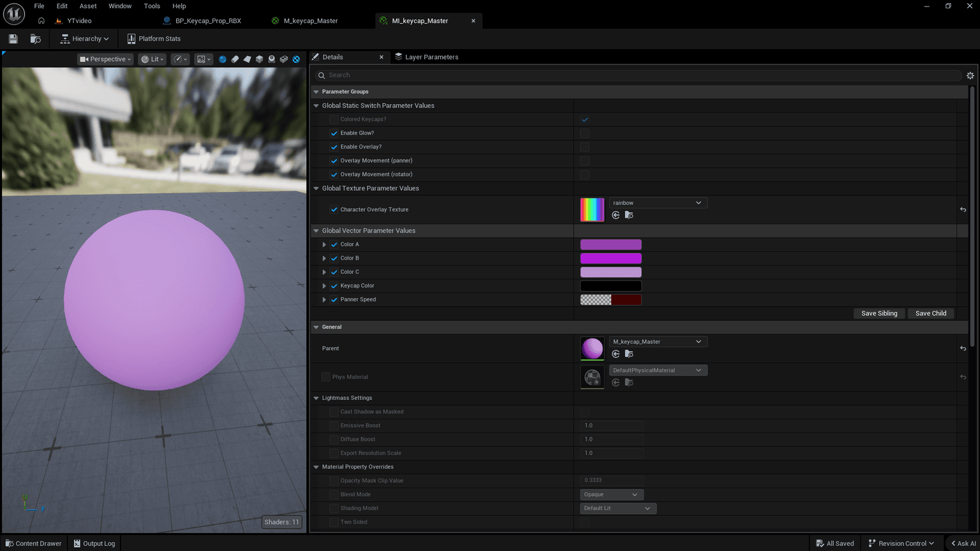The height and width of the screenshot is (551, 980).
Task: Set preview mesh to plane
Action: click(x=247, y=59)
